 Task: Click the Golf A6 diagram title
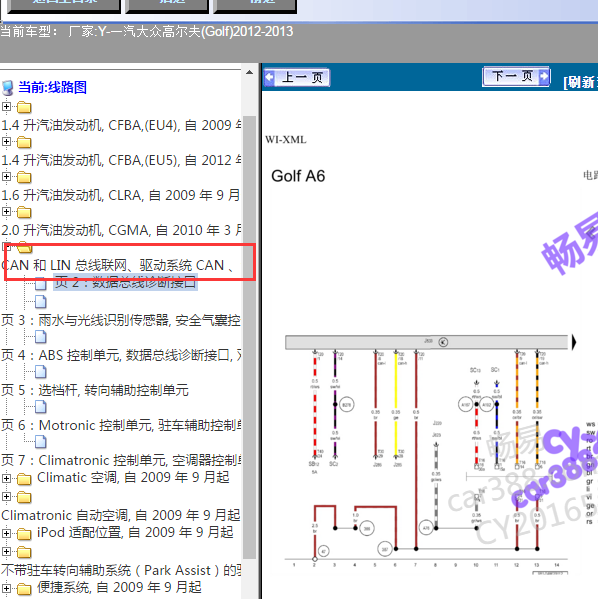(x=298, y=176)
